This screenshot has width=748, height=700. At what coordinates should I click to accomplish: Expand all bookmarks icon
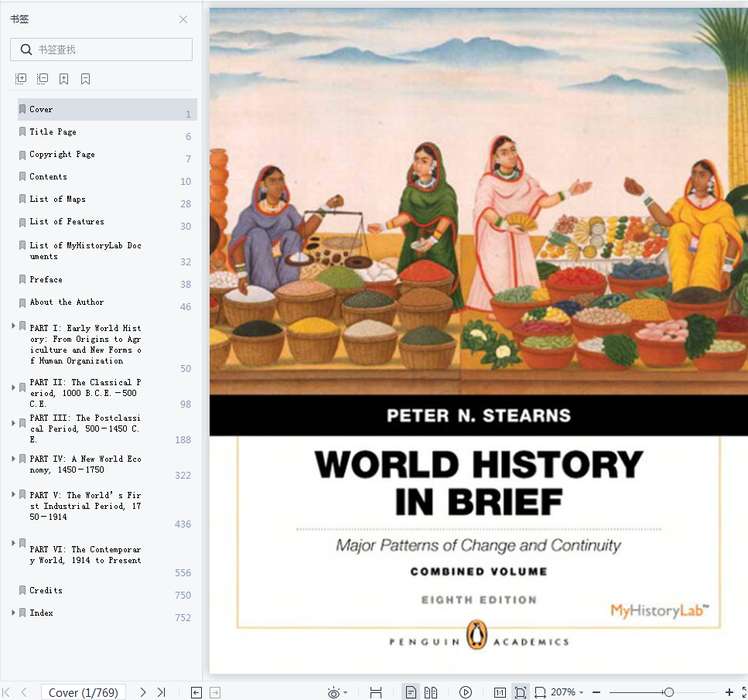point(21,79)
